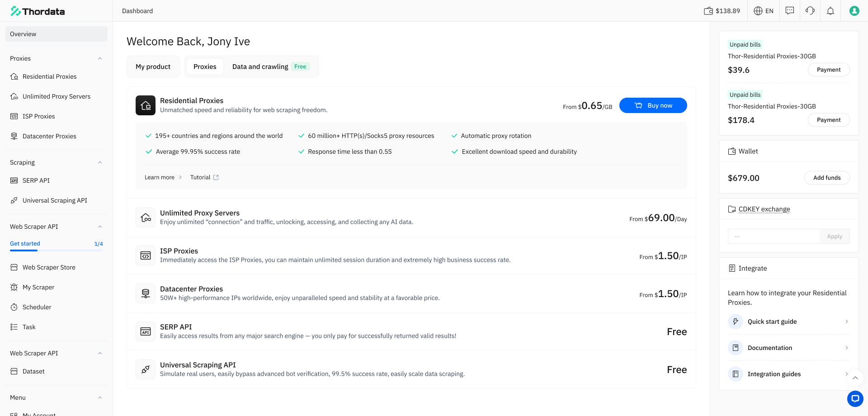This screenshot has height=416, width=868.
Task: Click the SERP API product icon
Action: (146, 331)
